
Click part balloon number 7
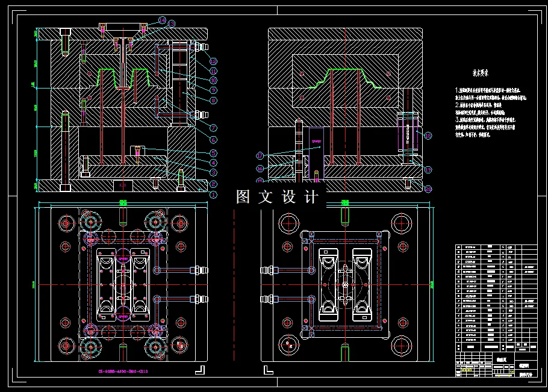[213, 128]
